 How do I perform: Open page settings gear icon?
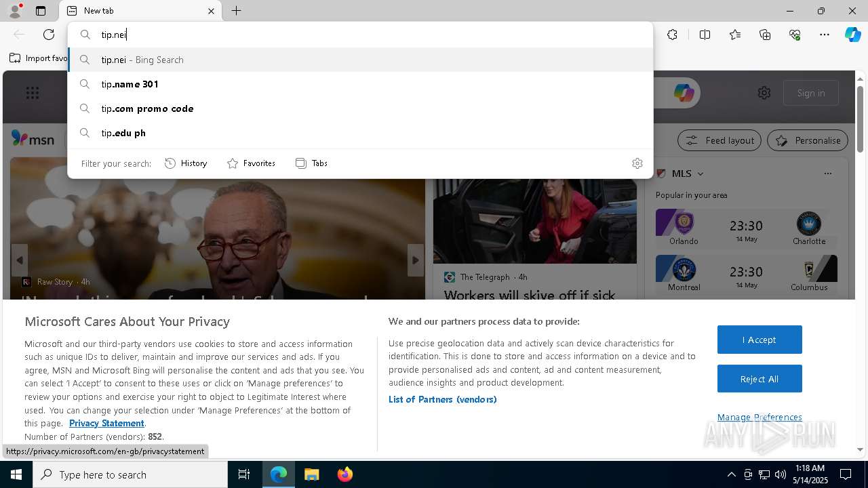pyautogui.click(x=764, y=93)
